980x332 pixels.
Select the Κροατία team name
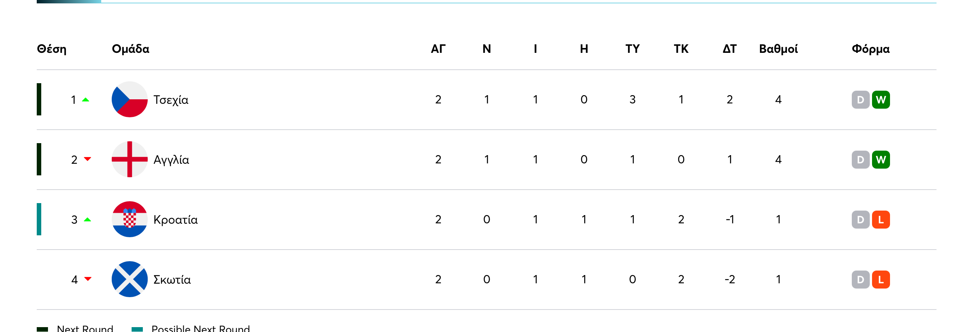(x=175, y=220)
